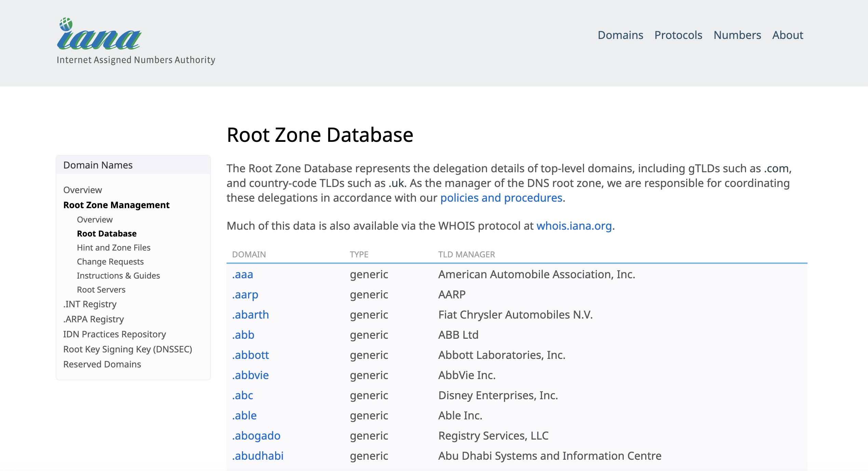
Task: Select Domain Names sidebar heading
Action: tap(98, 165)
